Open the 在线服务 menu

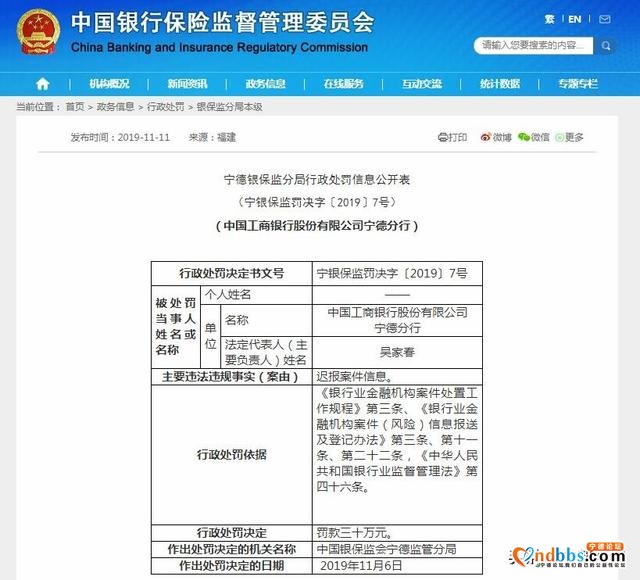point(343,84)
